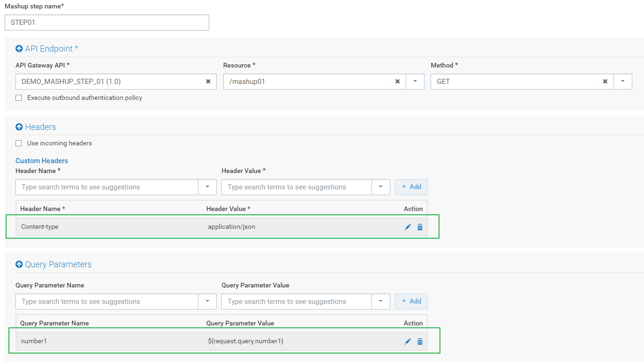Edit the number1 query parameter

[x=408, y=341]
